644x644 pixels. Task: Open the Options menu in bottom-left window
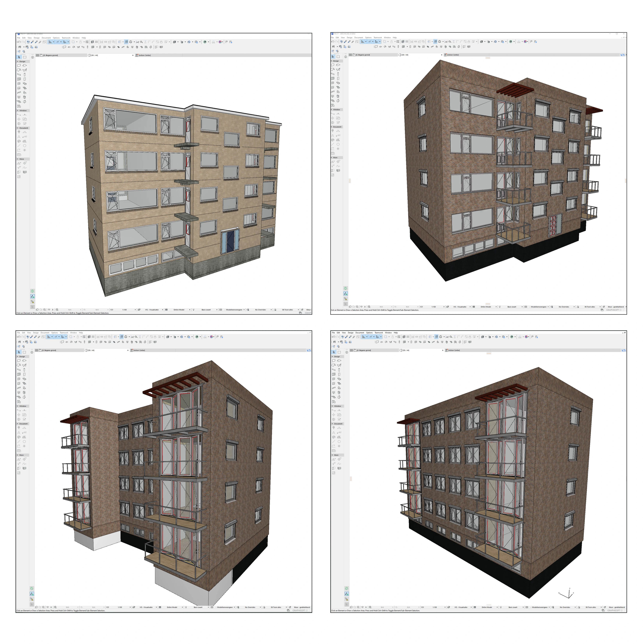click(54, 333)
